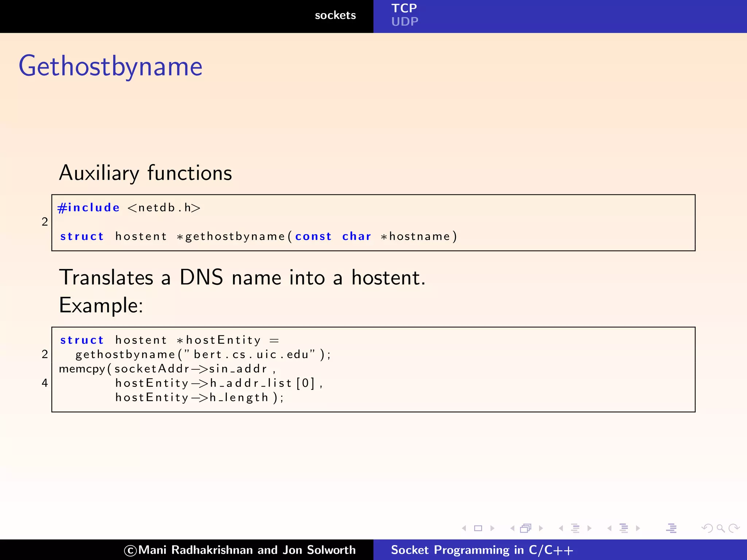This screenshot has height=560, width=747.
Task: Click the 'struct hostent *hostEntity =' line
Action: [x=170, y=340]
